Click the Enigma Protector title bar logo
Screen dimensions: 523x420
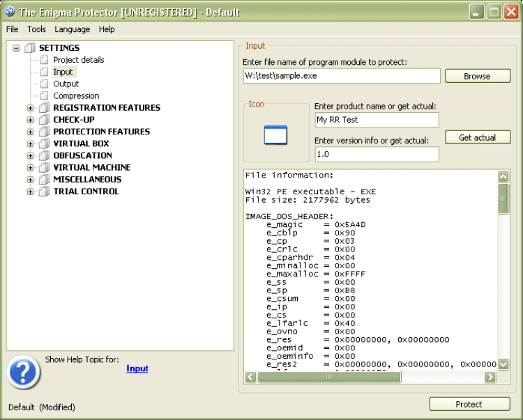[x=10, y=11]
